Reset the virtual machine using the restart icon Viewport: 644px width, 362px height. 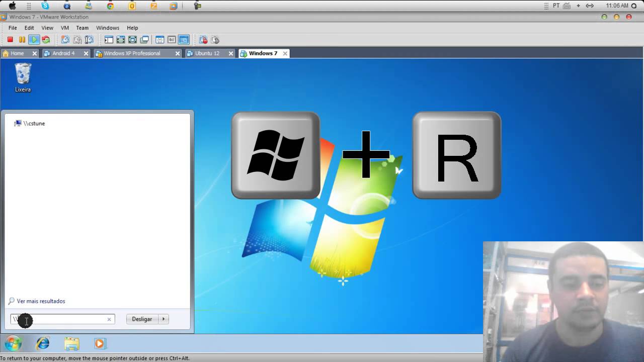(x=46, y=40)
